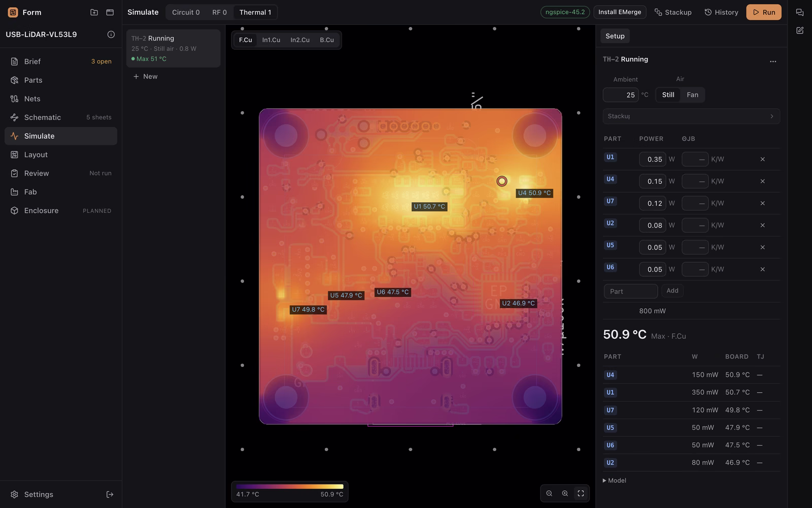Select the TH-2 Running simulation card
The height and width of the screenshot is (508, 812).
pyautogui.click(x=173, y=48)
